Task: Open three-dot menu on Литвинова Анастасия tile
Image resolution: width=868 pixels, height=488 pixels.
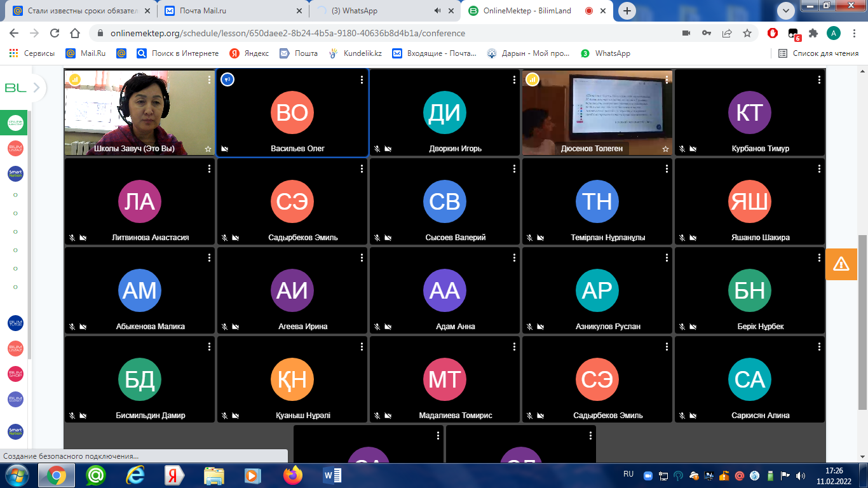Action: click(x=209, y=168)
